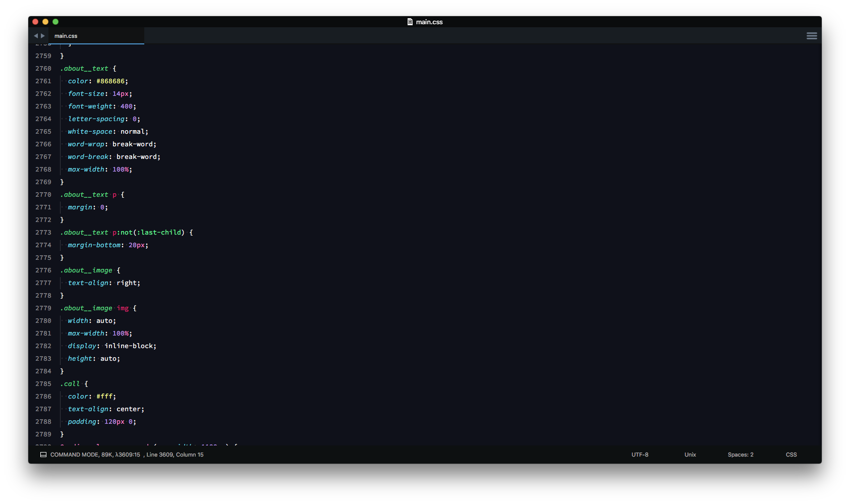The image size is (850, 504).
Task: Click the document icon in title bar
Action: [x=410, y=22]
